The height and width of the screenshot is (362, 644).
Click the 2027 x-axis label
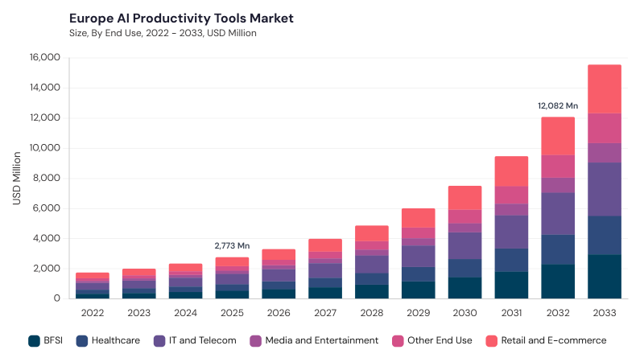(x=325, y=313)
